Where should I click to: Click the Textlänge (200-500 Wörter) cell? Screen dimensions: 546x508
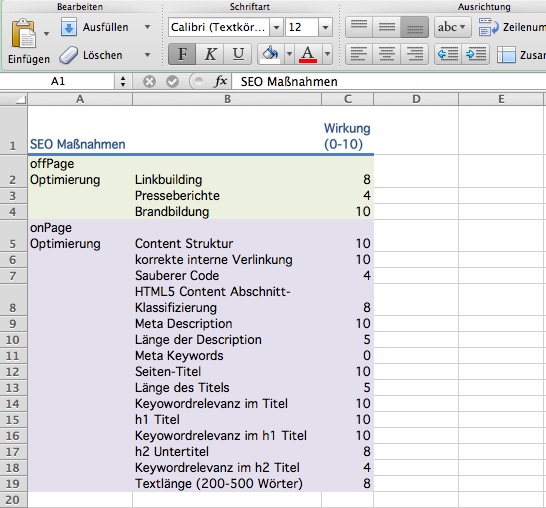[227, 484]
